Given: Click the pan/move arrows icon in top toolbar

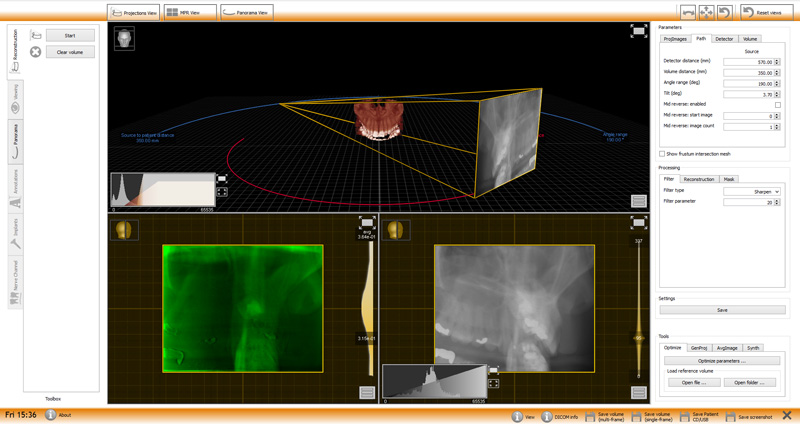Looking at the screenshot, I should 706,12.
